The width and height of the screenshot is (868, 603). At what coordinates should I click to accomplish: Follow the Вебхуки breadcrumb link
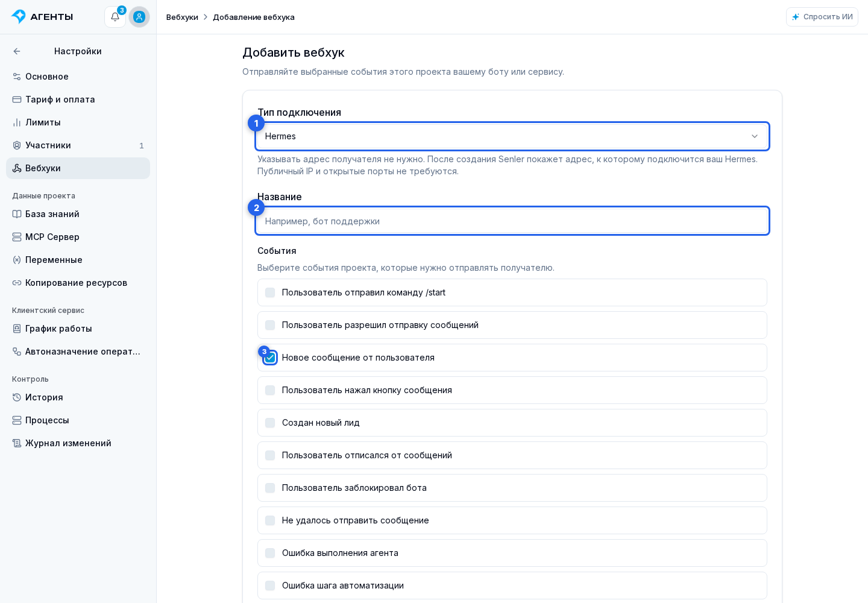[x=182, y=17]
